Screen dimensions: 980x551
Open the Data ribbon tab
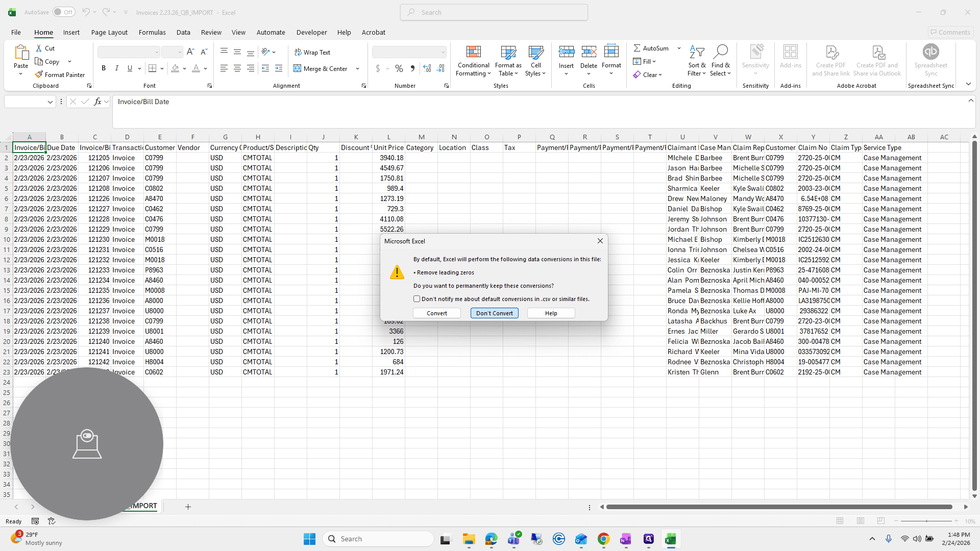pos(183,32)
